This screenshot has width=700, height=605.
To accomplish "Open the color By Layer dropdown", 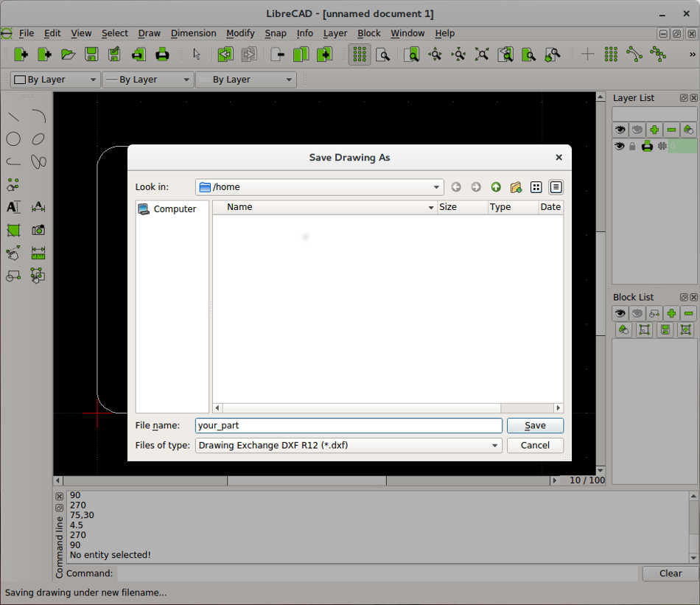I will tap(55, 80).
